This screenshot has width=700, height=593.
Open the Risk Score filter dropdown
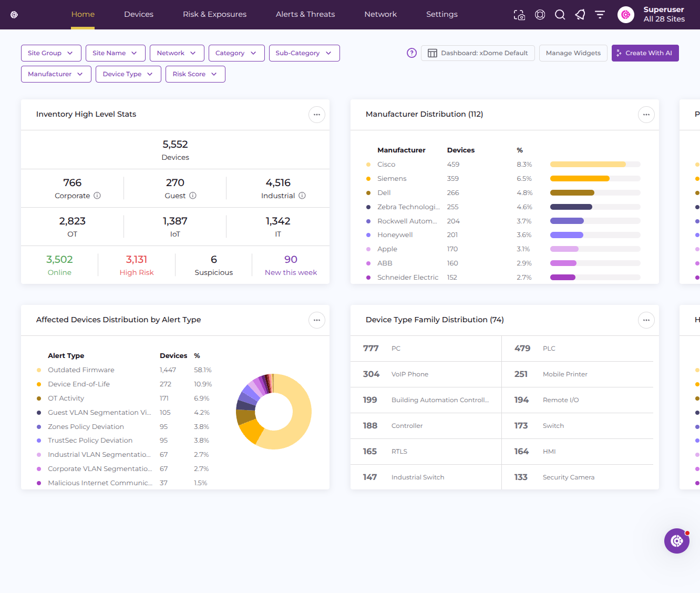tap(195, 74)
